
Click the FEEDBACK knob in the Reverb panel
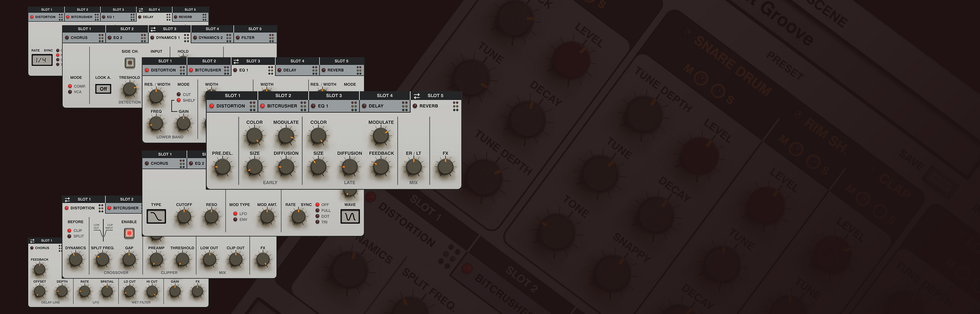coord(381,167)
